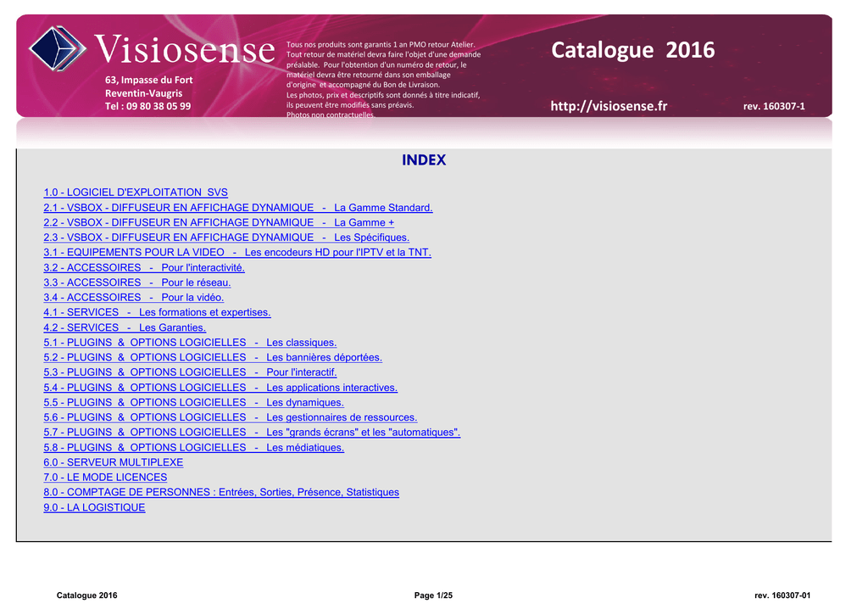
Task: Click the footer Page 1/25 indicator
Action: pos(433,595)
